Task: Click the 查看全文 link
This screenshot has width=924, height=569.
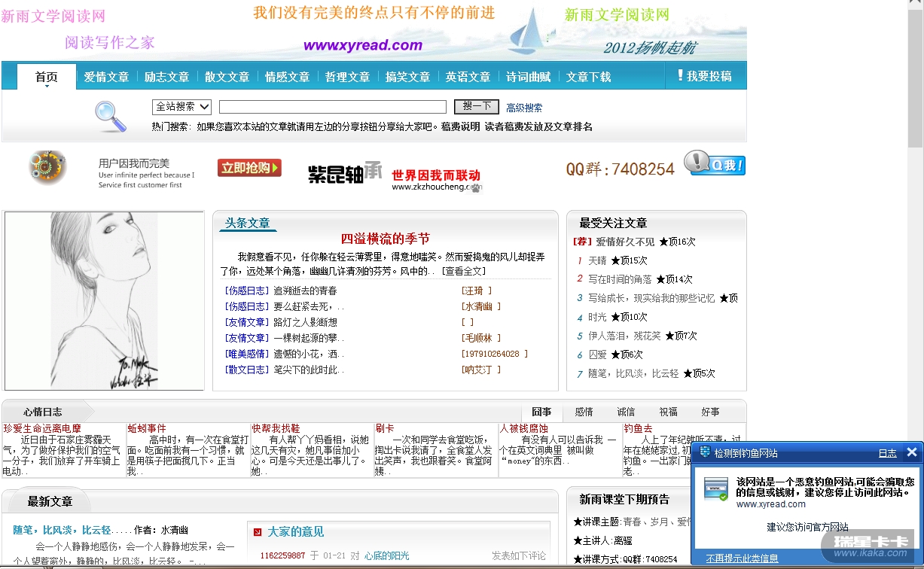Action: tap(464, 271)
